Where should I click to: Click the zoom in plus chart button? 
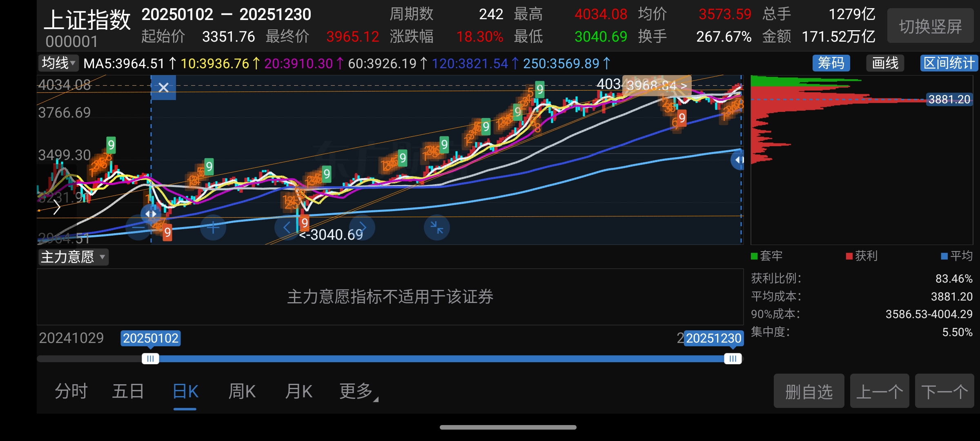coord(213,227)
